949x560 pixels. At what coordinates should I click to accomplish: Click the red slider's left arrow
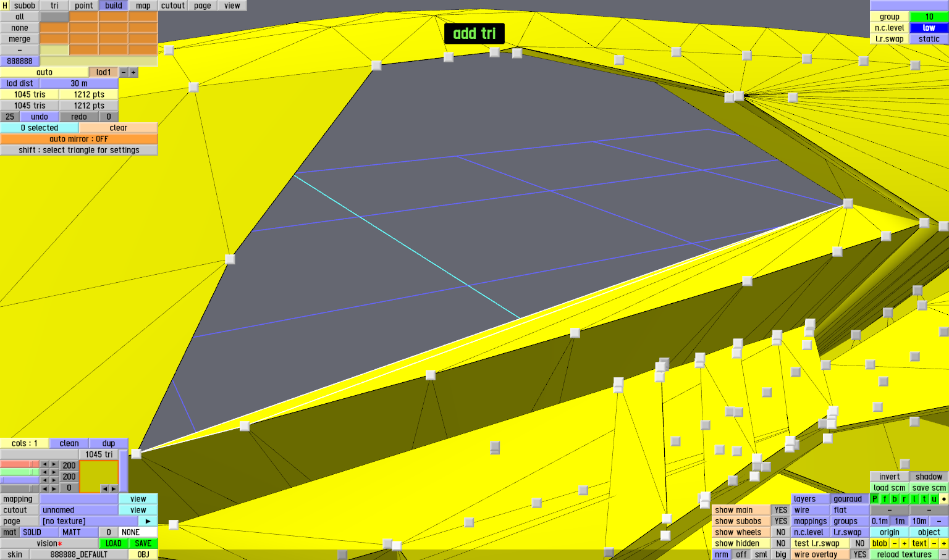pos(44,464)
